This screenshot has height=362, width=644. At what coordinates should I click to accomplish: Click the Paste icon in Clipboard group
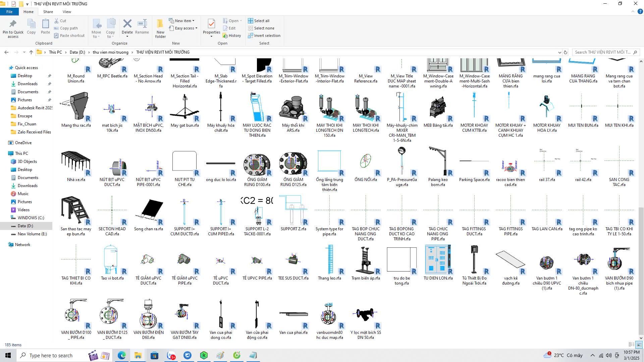tap(45, 24)
